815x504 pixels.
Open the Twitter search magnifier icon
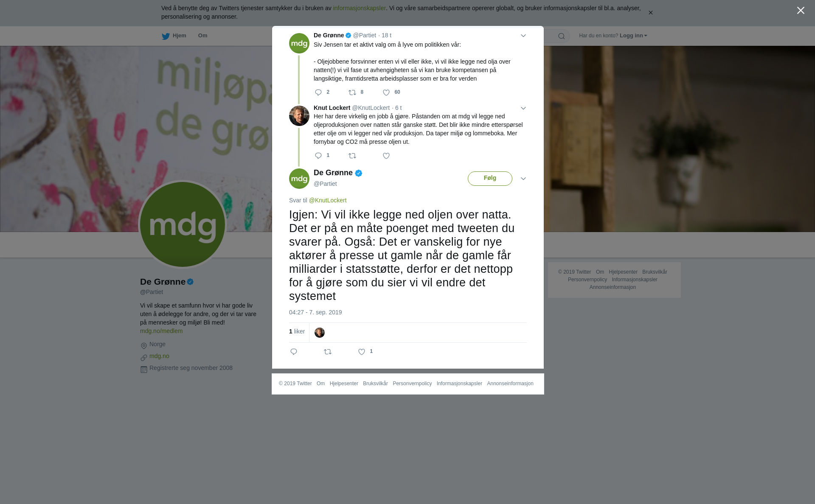click(x=562, y=36)
